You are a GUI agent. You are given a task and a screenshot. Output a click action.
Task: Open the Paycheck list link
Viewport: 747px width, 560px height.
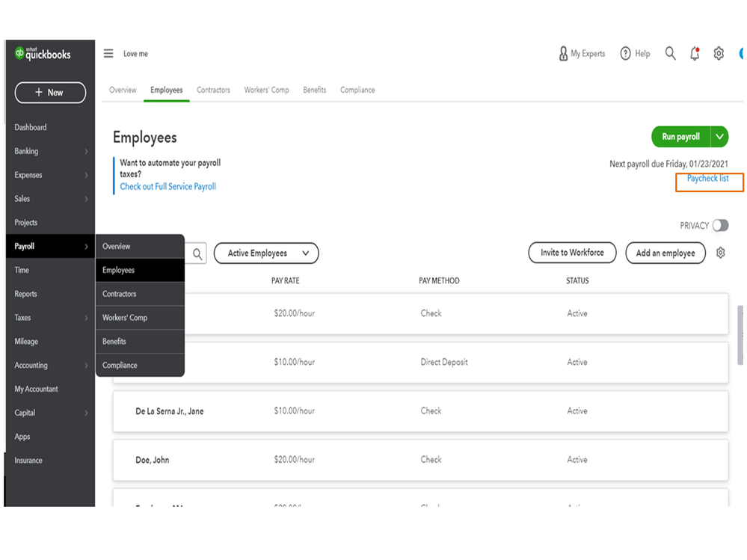tap(707, 179)
